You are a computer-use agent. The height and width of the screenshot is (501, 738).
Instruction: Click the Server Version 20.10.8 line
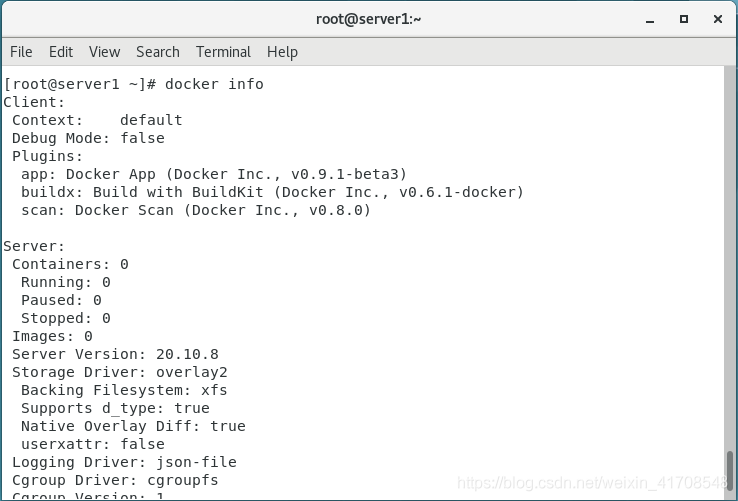pos(115,354)
